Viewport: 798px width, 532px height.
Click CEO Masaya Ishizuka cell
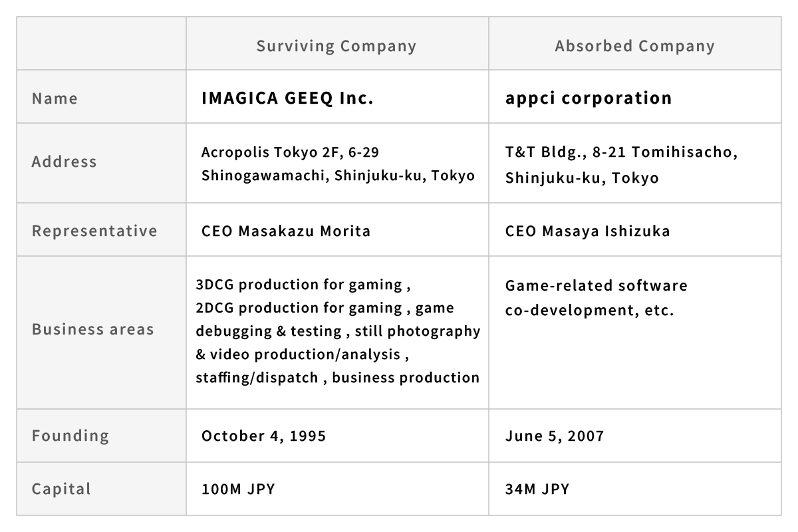588,231
